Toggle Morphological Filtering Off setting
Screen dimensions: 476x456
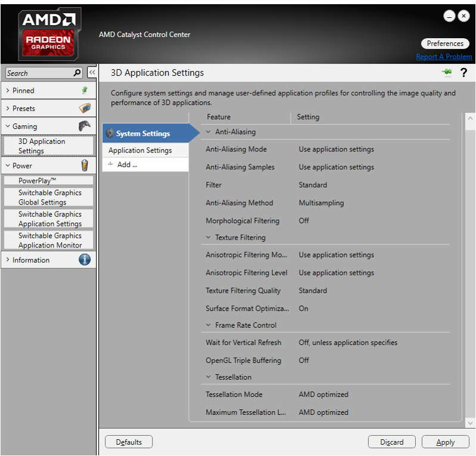[304, 221]
